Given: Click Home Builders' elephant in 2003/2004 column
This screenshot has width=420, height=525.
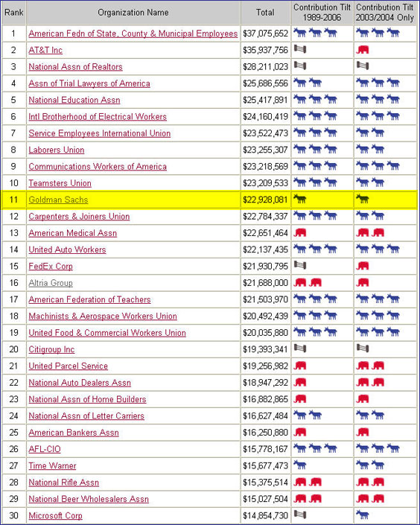Looking at the screenshot, I should [x=363, y=399].
